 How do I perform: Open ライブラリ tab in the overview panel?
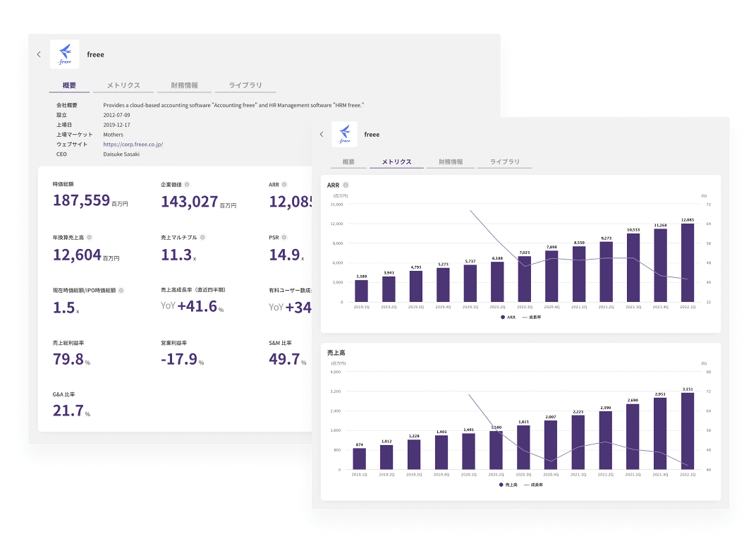point(245,85)
